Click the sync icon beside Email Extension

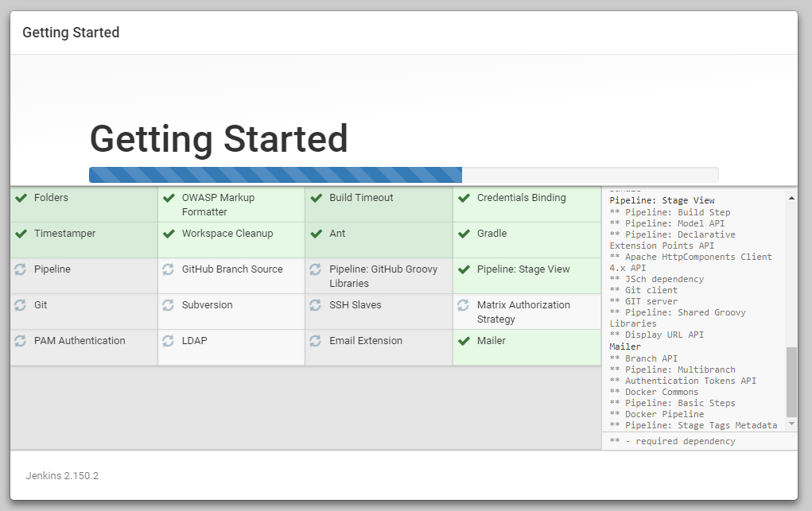coord(316,341)
